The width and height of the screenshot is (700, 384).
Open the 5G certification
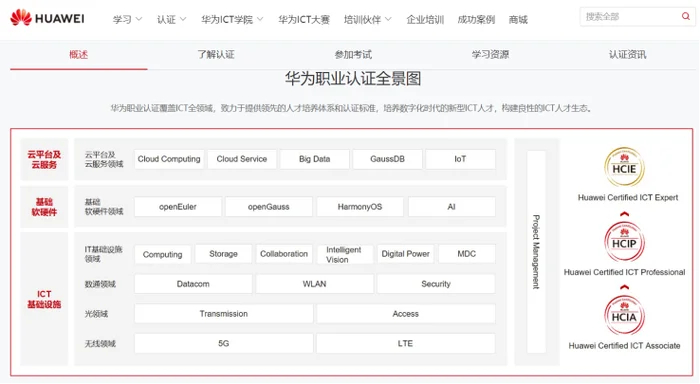pos(224,343)
